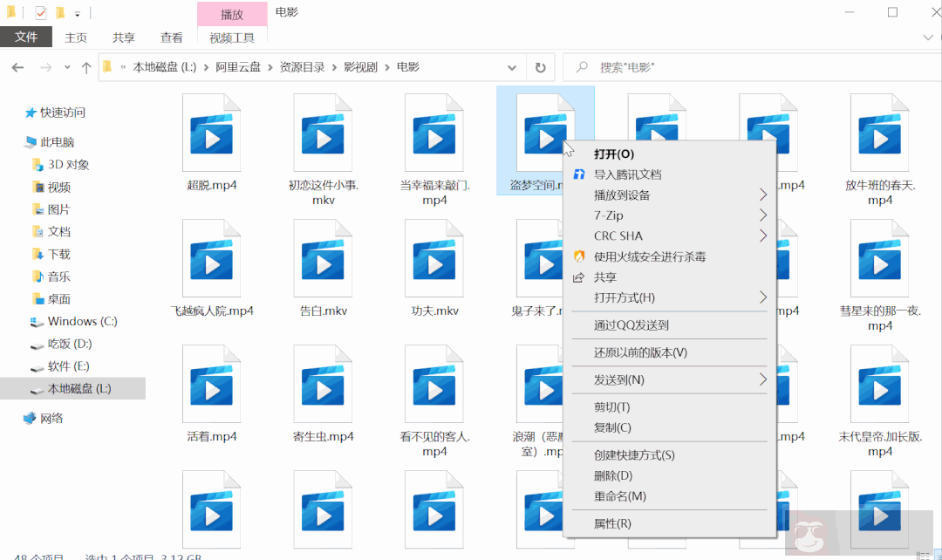Click the search magnifier in search box

pyautogui.click(x=583, y=66)
